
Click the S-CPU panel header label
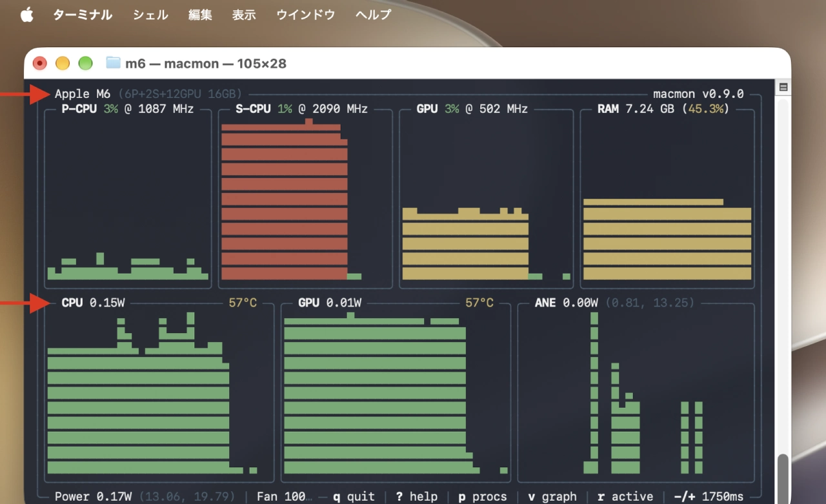point(253,109)
